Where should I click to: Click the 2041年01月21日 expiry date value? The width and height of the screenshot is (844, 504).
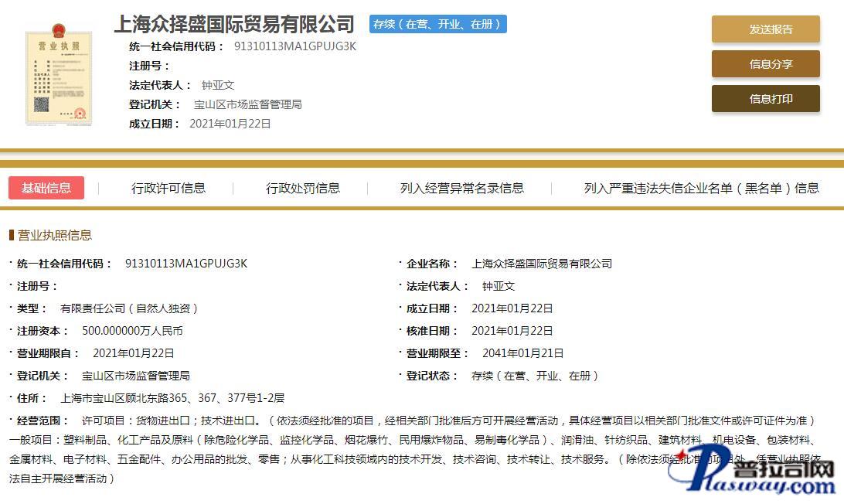point(522,353)
